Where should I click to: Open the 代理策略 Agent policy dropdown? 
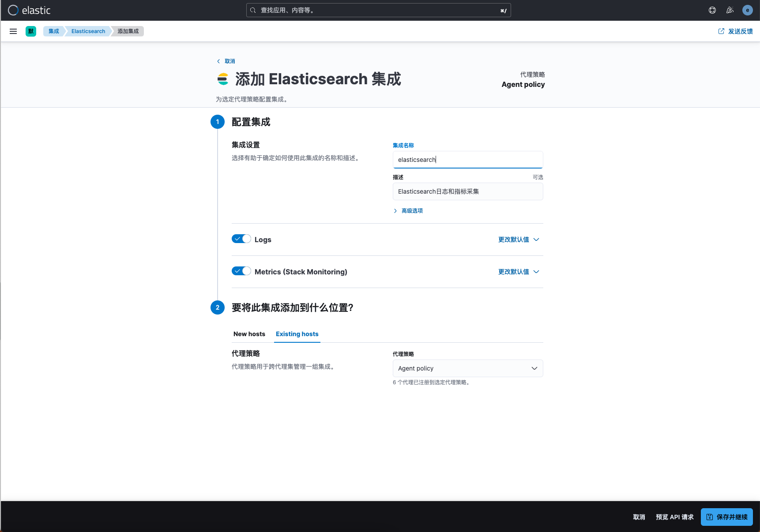click(x=468, y=368)
